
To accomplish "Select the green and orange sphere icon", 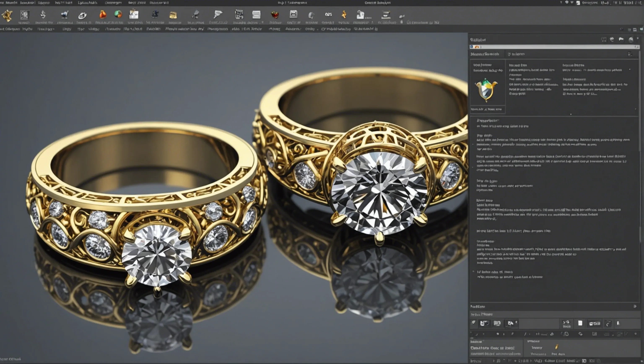I will pos(118,14).
